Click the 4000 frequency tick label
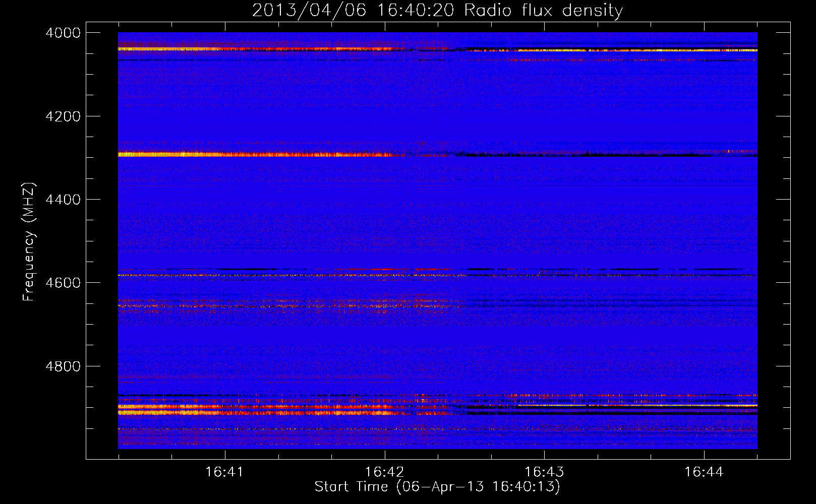The width and height of the screenshot is (816, 504). point(63,33)
